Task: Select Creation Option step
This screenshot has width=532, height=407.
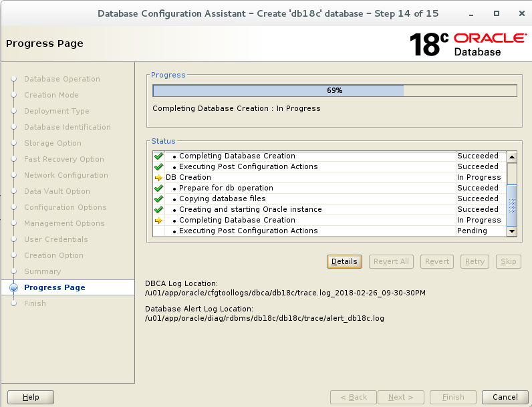Action: pyautogui.click(x=53, y=255)
